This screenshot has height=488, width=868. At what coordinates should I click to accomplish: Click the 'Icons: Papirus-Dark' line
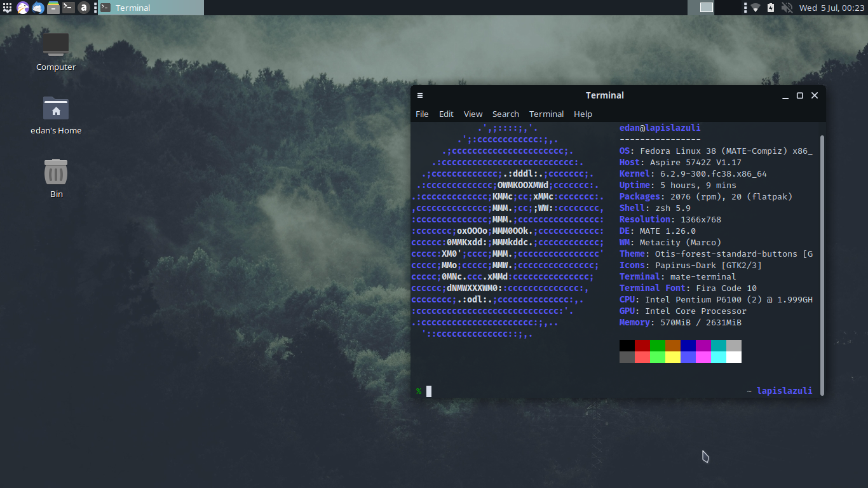click(691, 265)
